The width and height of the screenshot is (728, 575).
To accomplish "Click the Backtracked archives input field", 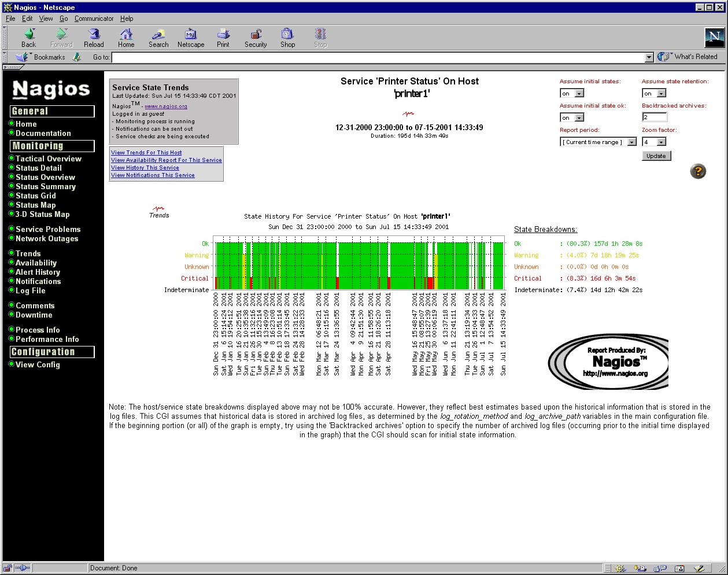I will click(655, 117).
